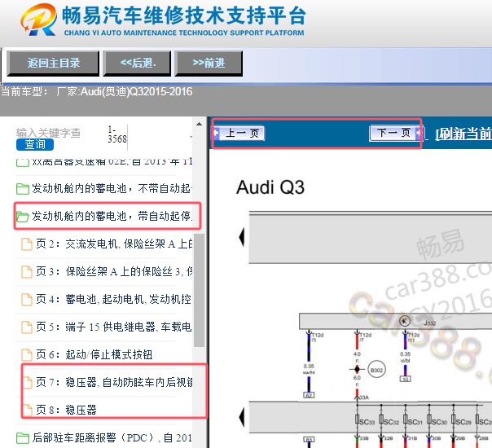Click the T12d/7 connector pin label
492x448 pixels.
click(365, 337)
